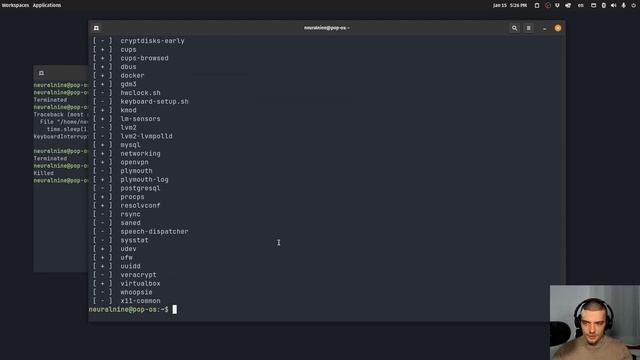This screenshot has width=640, height=360.
Task: Click the prompt line in front terminal
Action: point(133,309)
